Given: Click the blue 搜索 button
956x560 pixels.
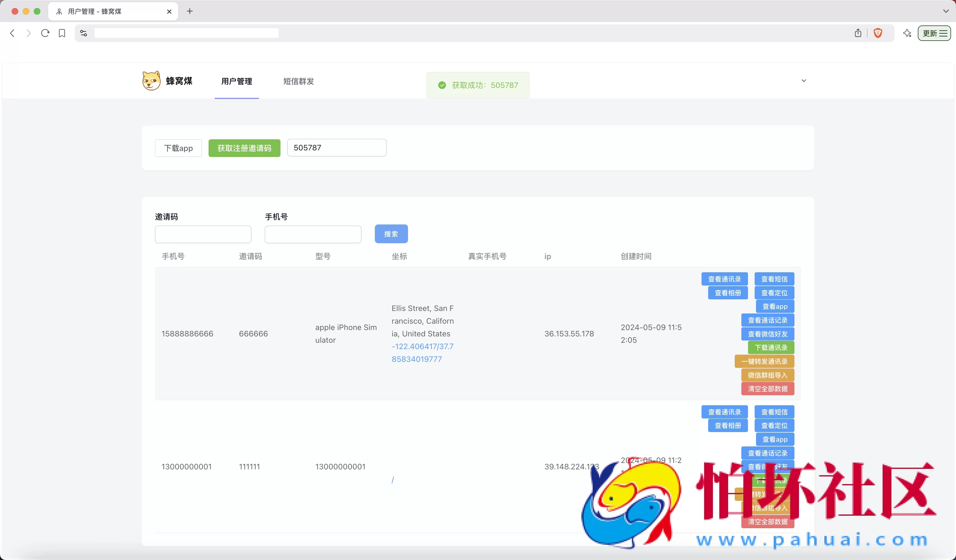Looking at the screenshot, I should pyautogui.click(x=391, y=234).
